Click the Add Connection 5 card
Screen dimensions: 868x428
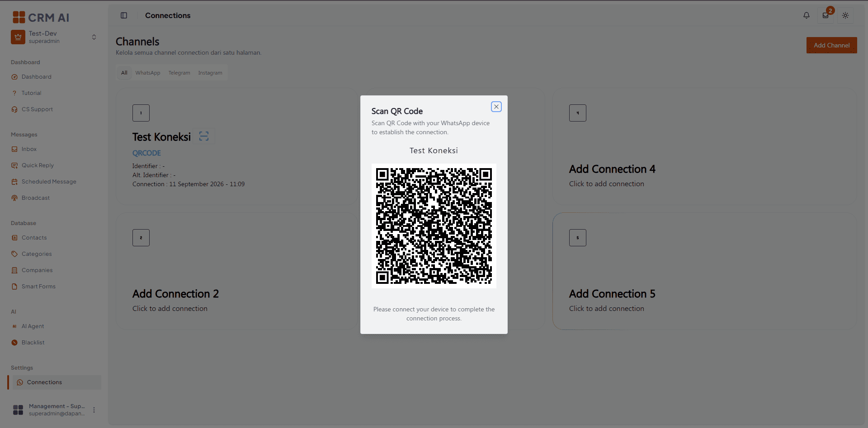point(704,271)
